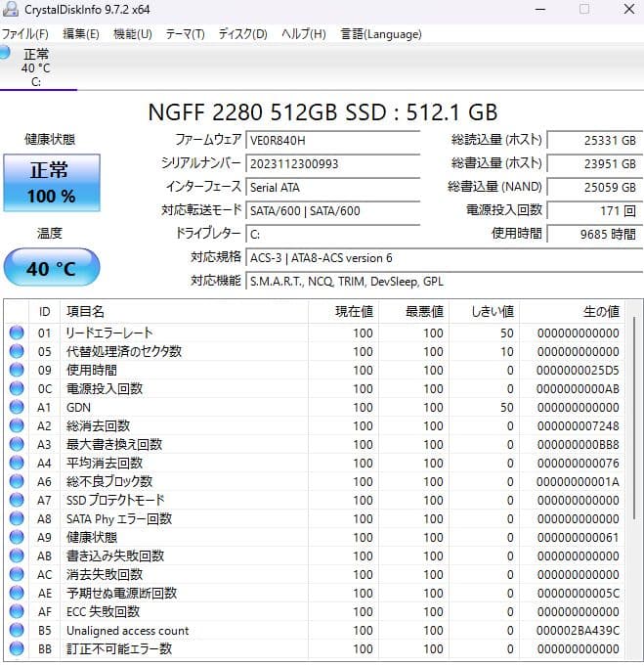Click the インターフェース field Serial ATA
The width and height of the screenshot is (644, 666).
click(333, 187)
